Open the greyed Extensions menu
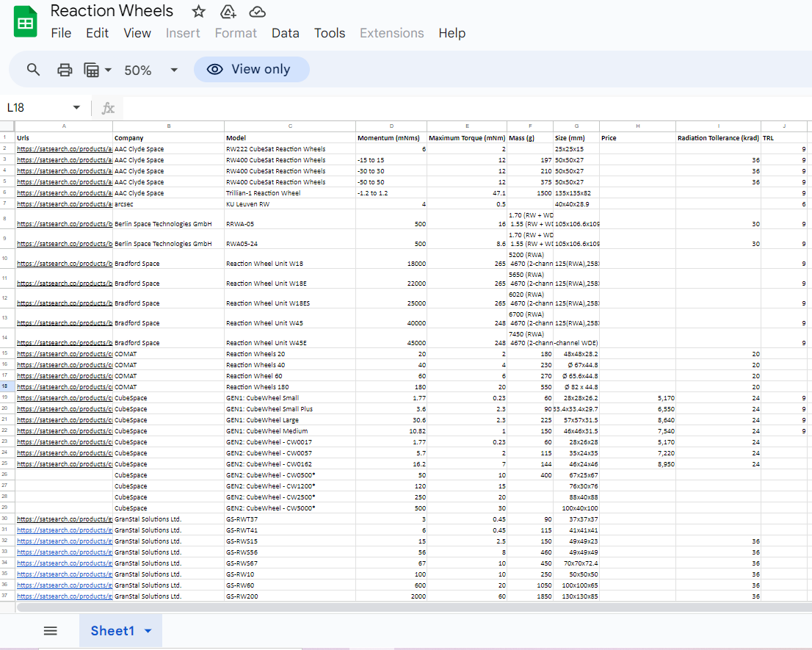Image resolution: width=812 pixels, height=650 pixels. pyautogui.click(x=391, y=33)
